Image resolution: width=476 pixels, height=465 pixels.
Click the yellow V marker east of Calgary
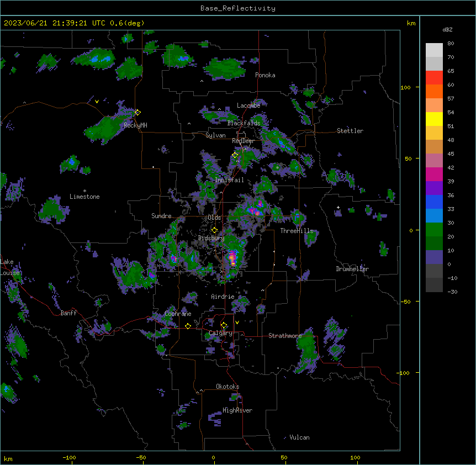[237, 323]
